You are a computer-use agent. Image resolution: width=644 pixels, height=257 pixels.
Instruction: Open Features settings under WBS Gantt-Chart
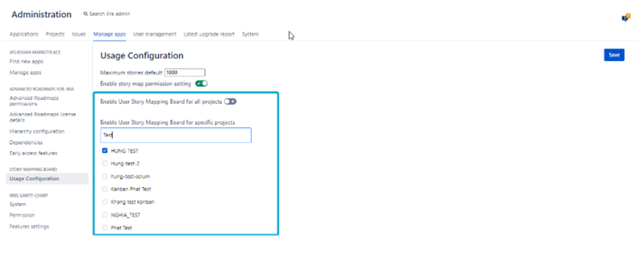29,226
